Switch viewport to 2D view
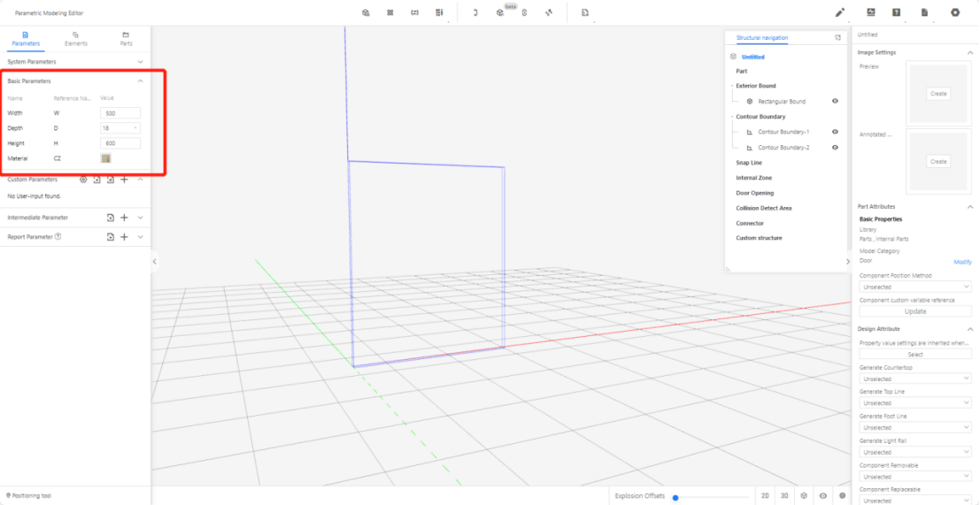This screenshot has height=505, width=980. click(765, 495)
